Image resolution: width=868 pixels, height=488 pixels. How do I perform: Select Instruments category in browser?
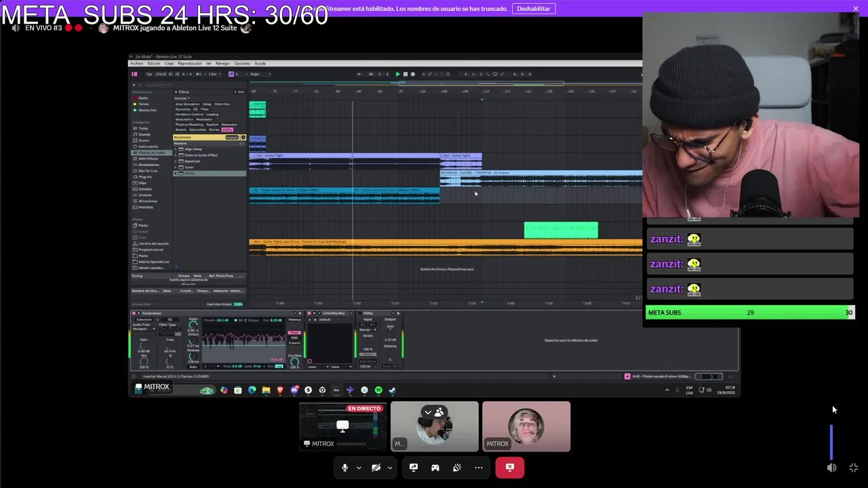148,146
